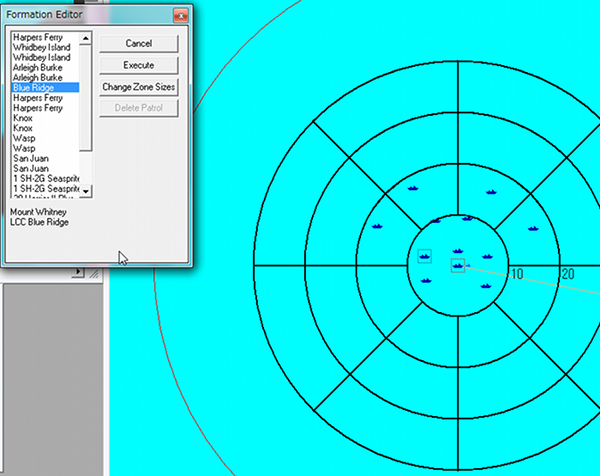600x476 pixels.
Task: Click the Cancel button in Formation Editor
Action: pos(139,43)
